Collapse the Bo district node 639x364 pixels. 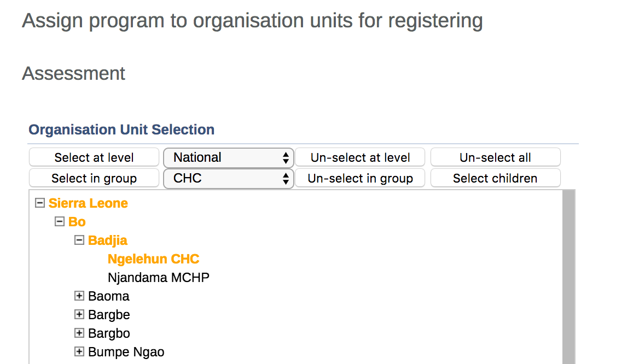click(x=60, y=221)
